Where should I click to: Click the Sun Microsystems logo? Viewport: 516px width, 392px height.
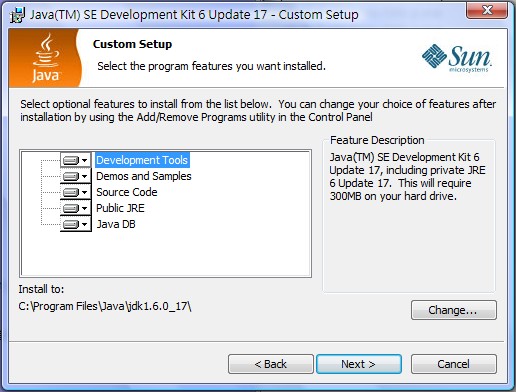coord(457,58)
